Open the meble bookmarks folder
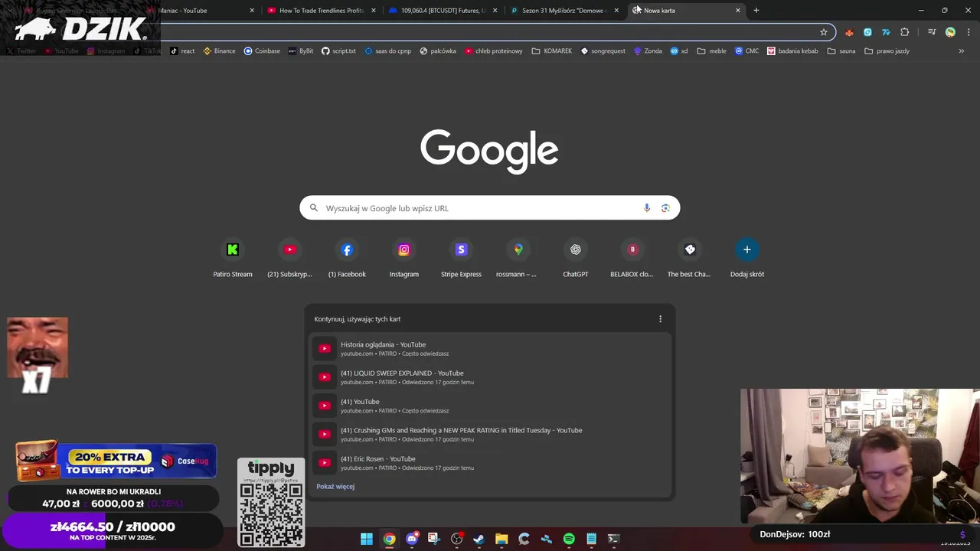This screenshot has height=551, width=980. [x=711, y=51]
